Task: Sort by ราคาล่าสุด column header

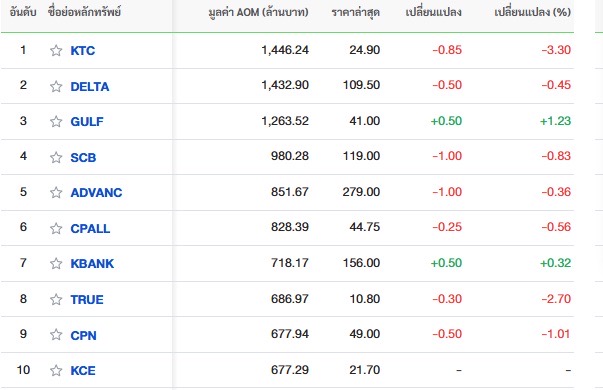Action: pos(356,12)
